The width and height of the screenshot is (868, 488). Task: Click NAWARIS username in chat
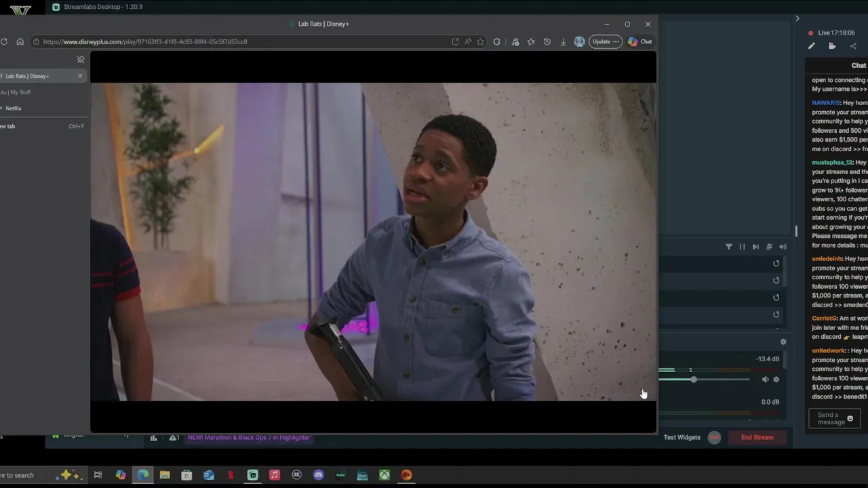click(x=826, y=103)
